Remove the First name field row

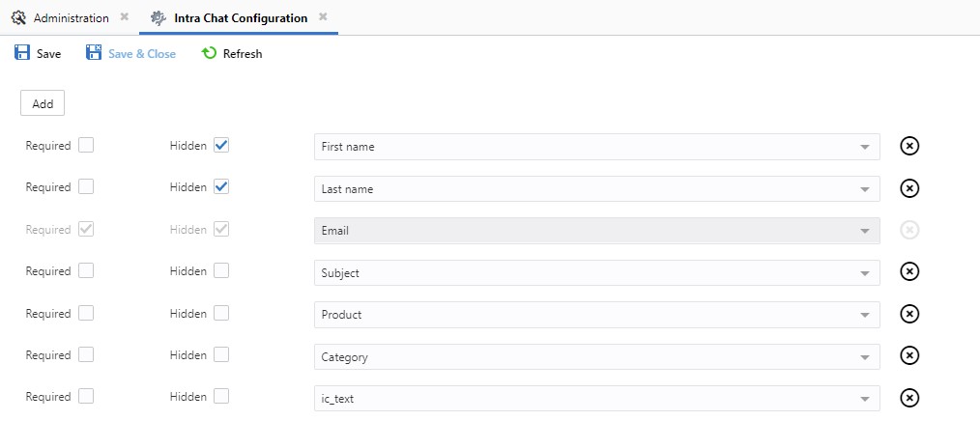pyautogui.click(x=909, y=146)
